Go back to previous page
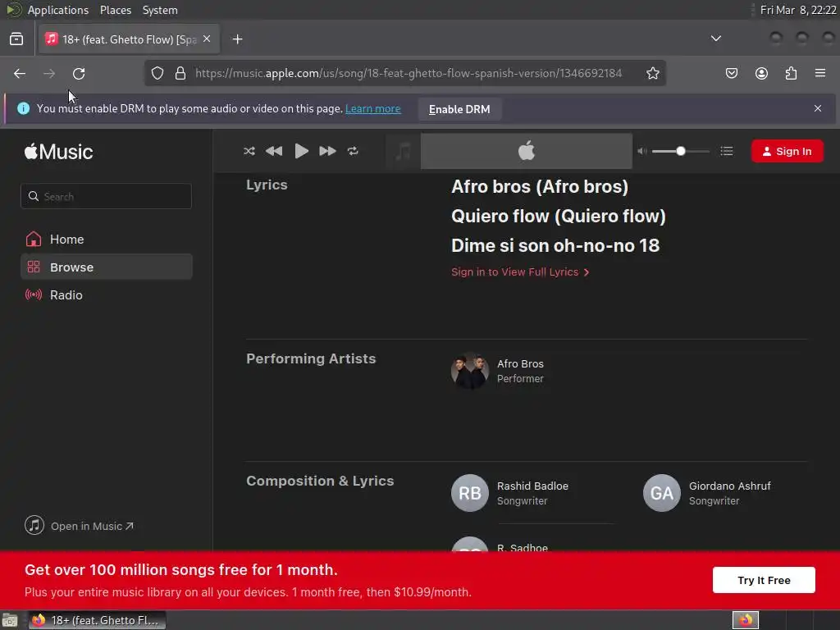The height and width of the screenshot is (630, 840). 20,73
